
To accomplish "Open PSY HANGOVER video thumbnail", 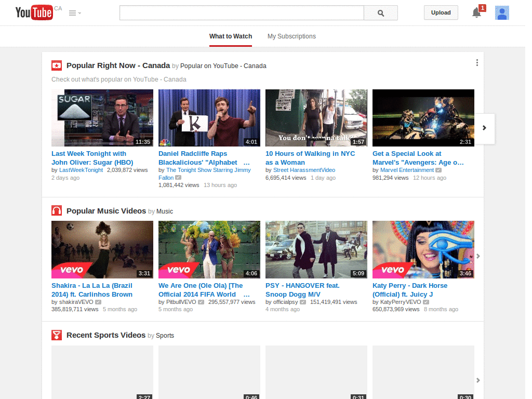I will (x=316, y=250).
